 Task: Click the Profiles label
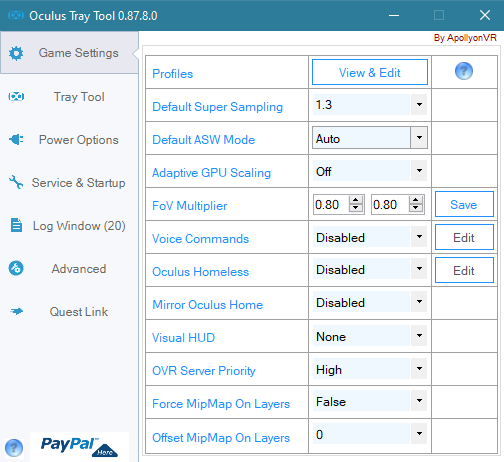pos(172,74)
